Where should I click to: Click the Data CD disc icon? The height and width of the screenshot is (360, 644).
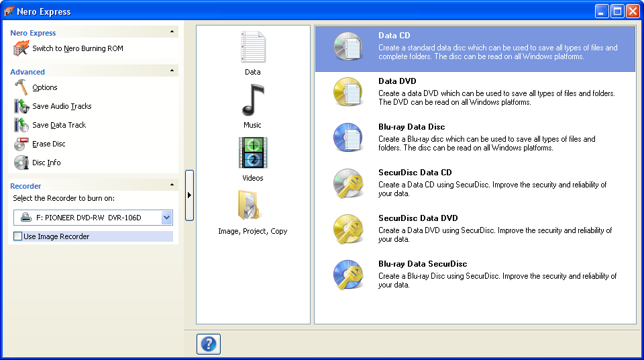(348, 46)
